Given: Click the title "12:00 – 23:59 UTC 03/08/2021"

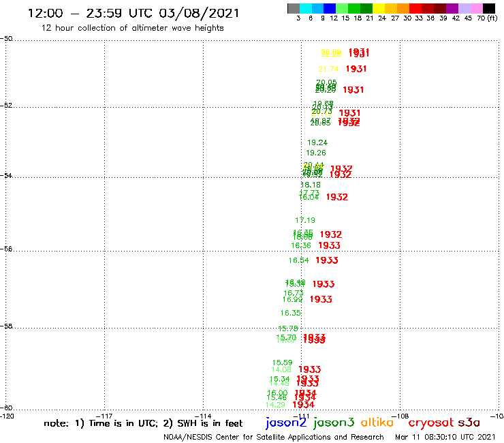Looking at the screenshot, I should pyautogui.click(x=133, y=13).
